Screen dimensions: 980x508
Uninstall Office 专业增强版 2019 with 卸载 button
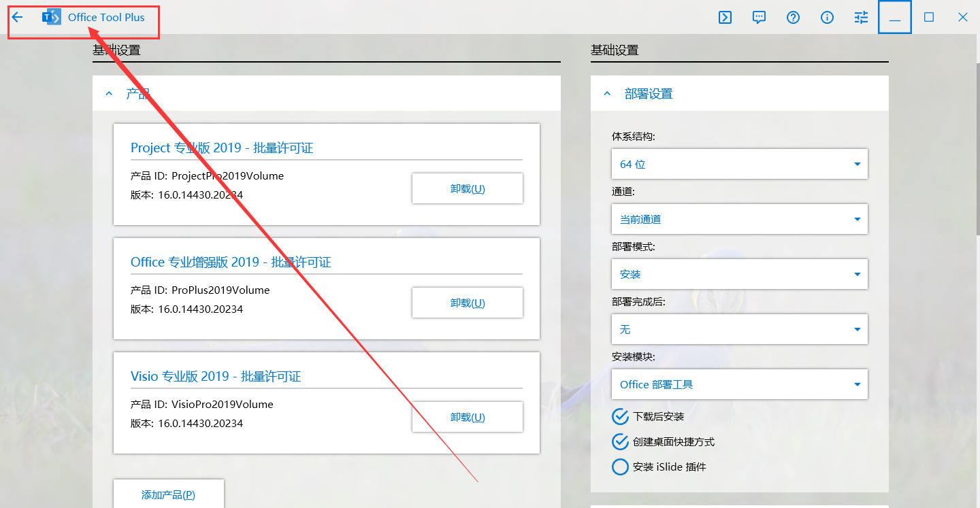468,303
